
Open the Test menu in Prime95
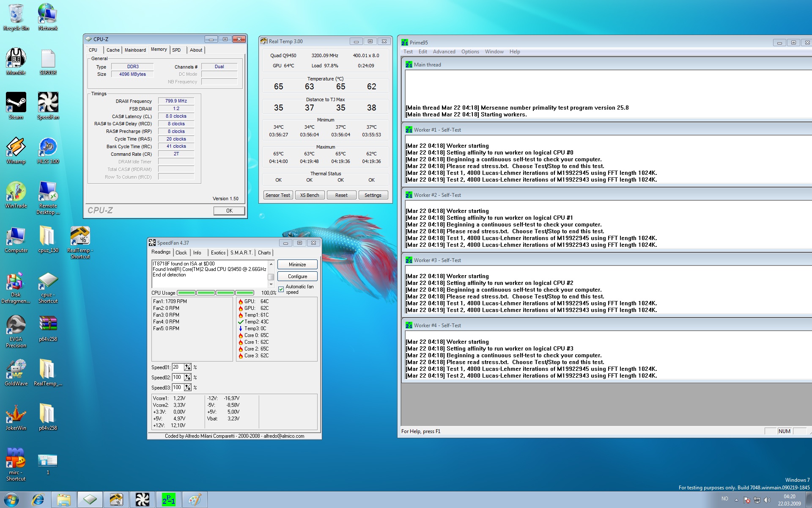408,52
